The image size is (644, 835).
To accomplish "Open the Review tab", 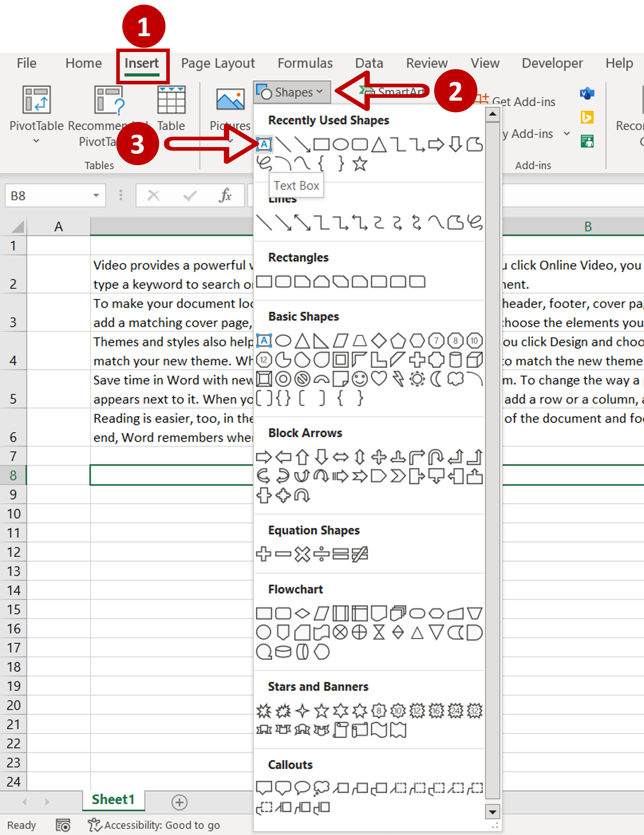I will pyautogui.click(x=427, y=63).
